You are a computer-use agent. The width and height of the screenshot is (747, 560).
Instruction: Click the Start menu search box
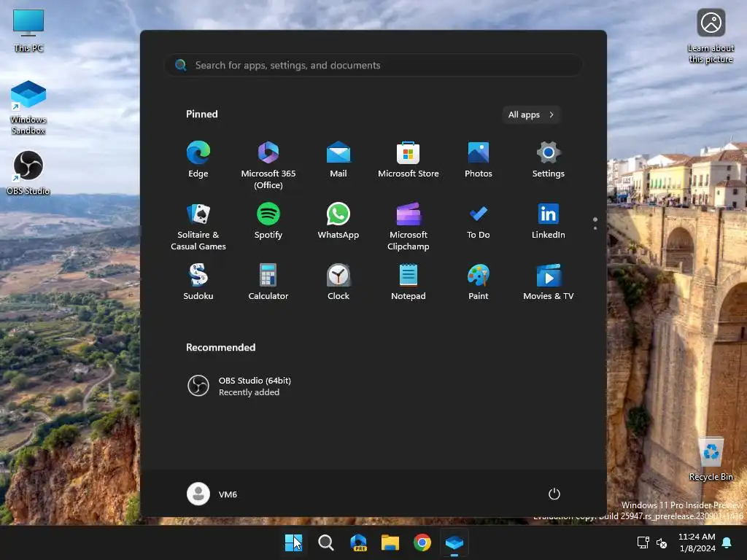[373, 65]
